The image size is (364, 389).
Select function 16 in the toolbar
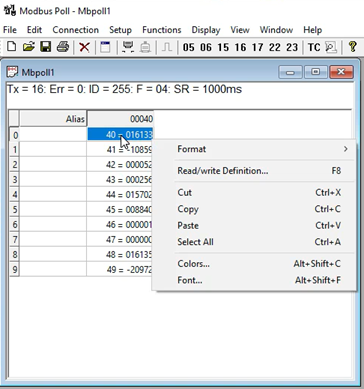240,47
